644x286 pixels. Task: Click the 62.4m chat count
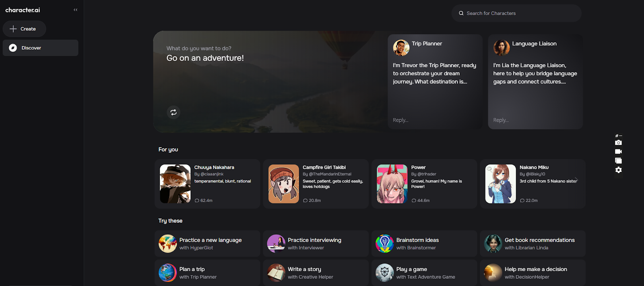coord(204,201)
